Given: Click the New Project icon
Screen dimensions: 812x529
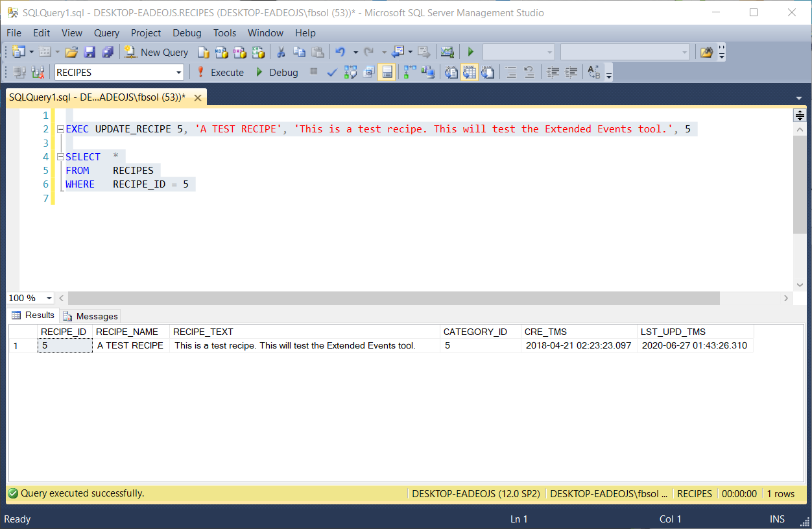Looking at the screenshot, I should coord(18,52).
